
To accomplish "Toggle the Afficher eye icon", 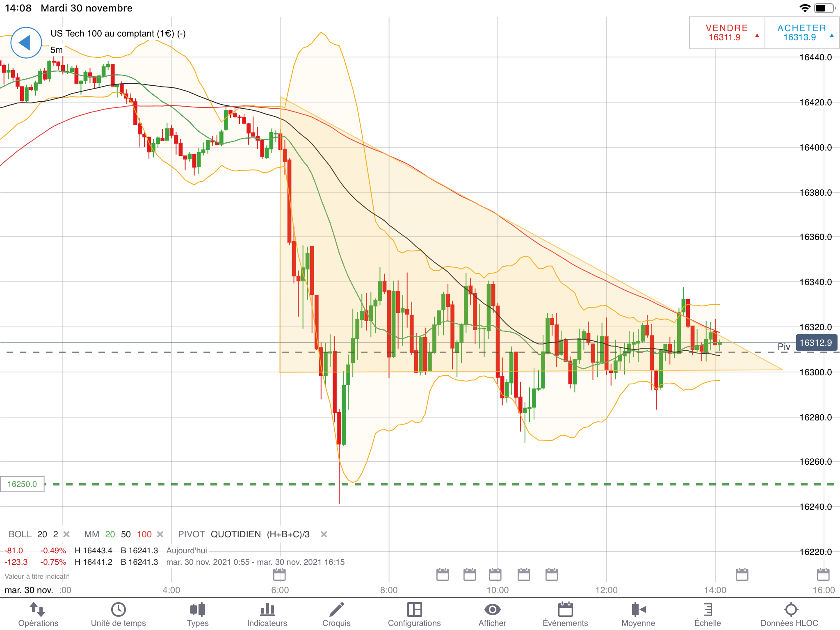I will pos(492,610).
